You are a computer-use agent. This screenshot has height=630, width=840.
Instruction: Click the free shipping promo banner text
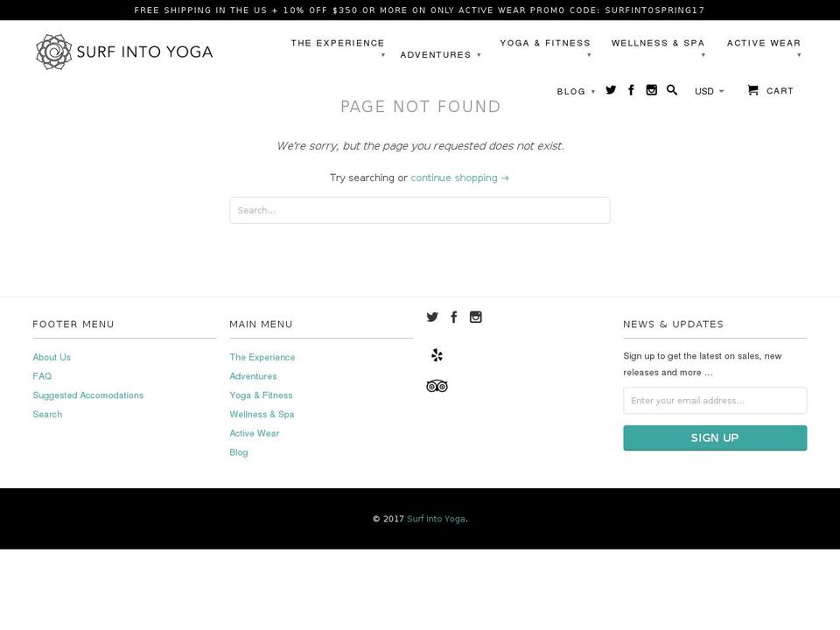click(419, 10)
